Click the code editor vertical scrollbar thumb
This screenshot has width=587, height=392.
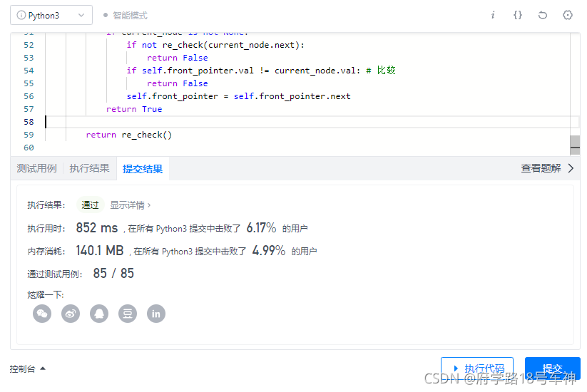(575, 145)
